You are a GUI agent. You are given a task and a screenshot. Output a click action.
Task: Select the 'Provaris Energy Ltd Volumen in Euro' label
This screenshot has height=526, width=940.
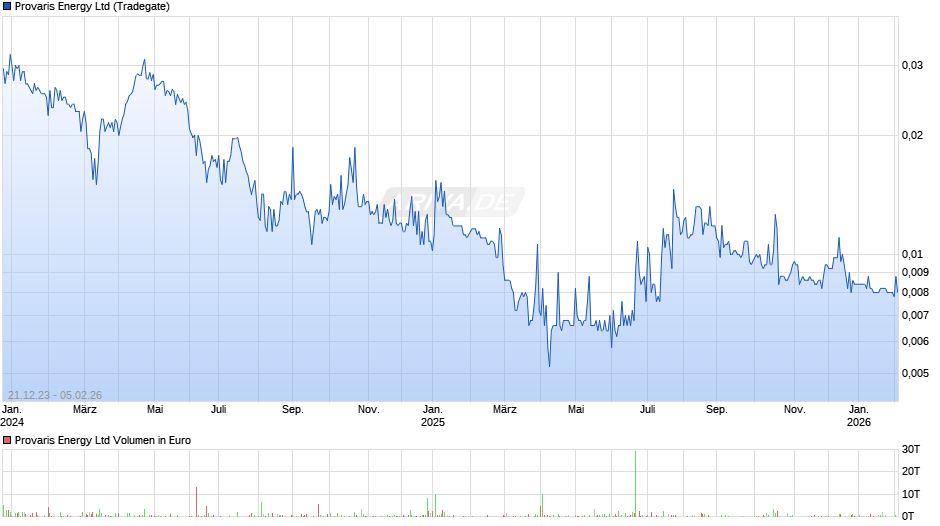[103, 440]
